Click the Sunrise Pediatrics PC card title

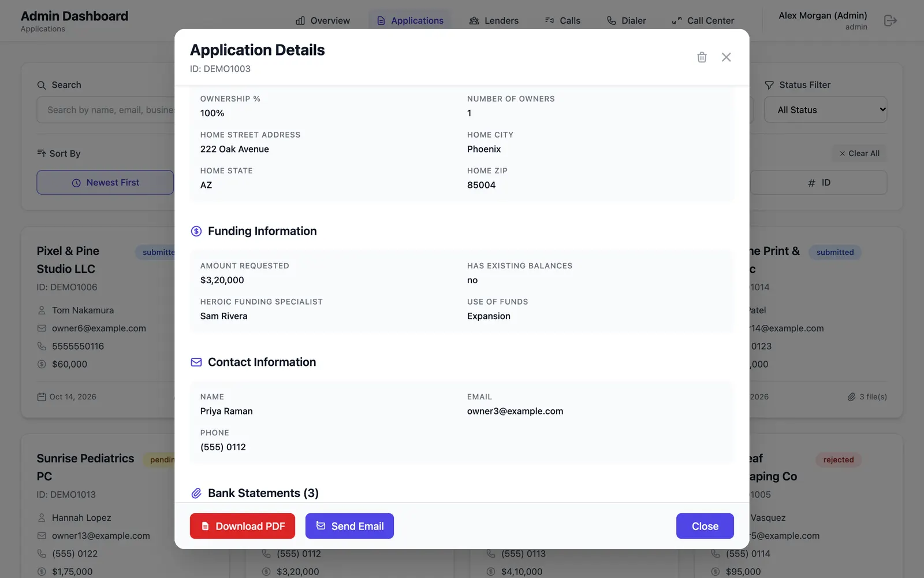[x=85, y=467]
